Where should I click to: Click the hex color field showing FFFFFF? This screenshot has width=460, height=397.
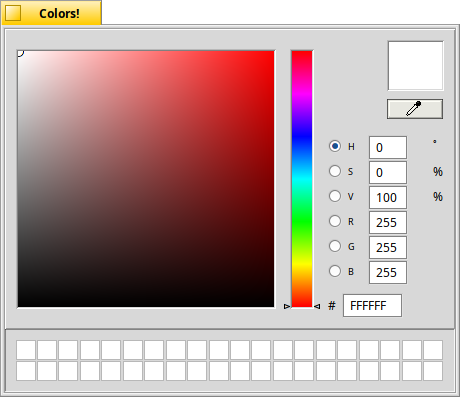click(372, 305)
